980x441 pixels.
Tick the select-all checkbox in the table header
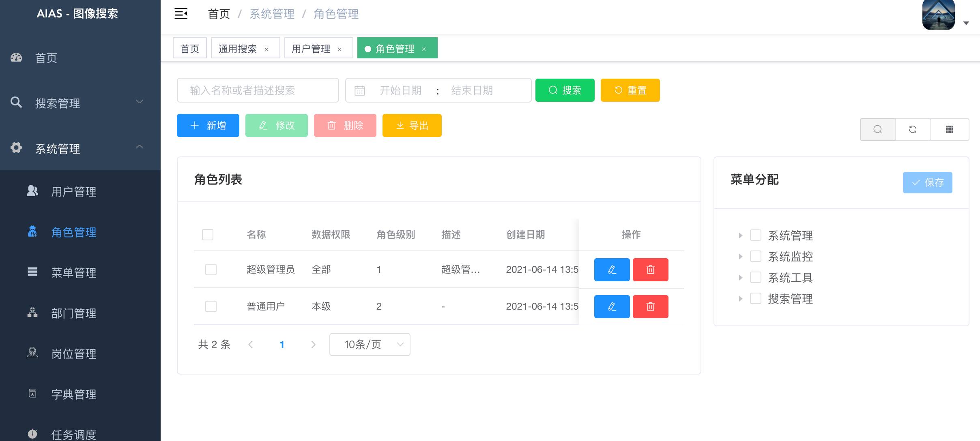(208, 235)
